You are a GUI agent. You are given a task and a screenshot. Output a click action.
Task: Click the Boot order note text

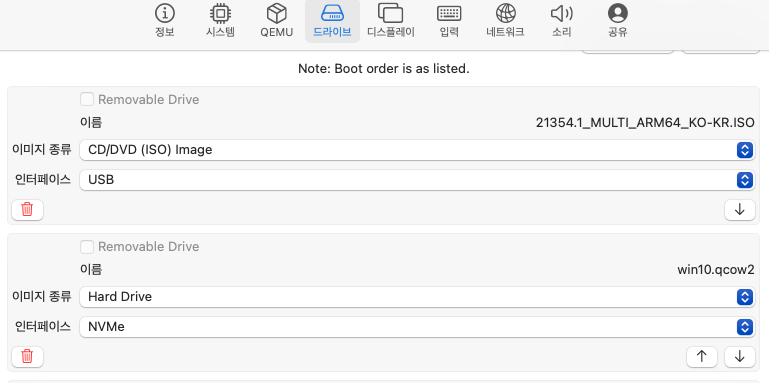click(x=384, y=69)
